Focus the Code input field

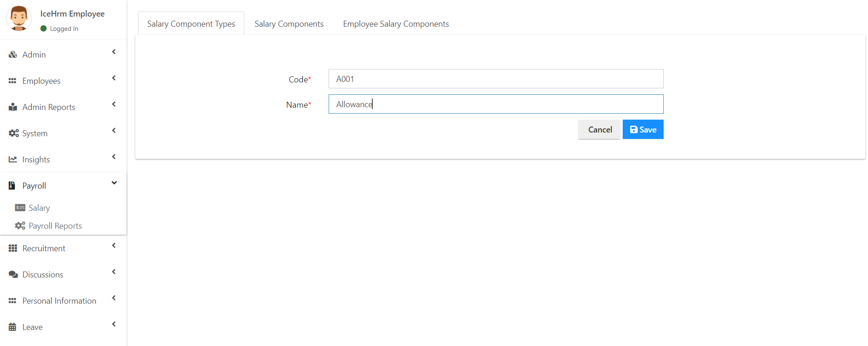coord(496,79)
